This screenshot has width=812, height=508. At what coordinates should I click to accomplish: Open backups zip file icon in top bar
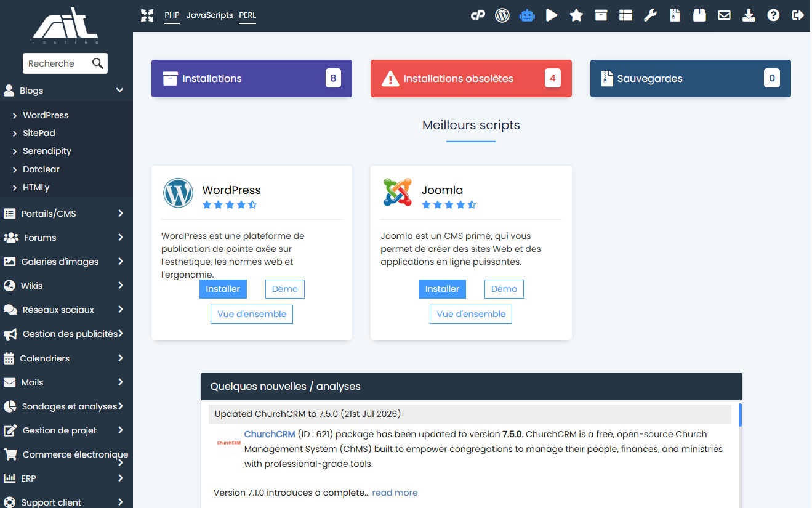coord(675,15)
